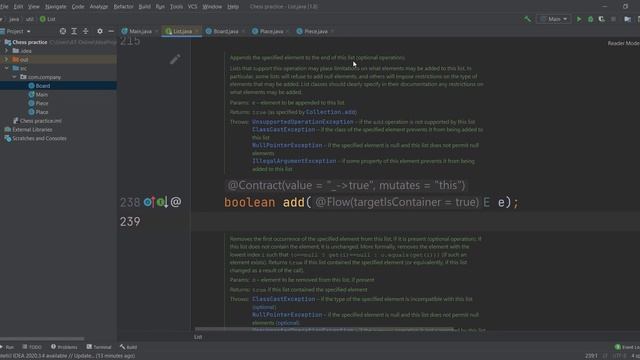
Task: Run with coverage icon in toolbar
Action: click(x=602, y=19)
